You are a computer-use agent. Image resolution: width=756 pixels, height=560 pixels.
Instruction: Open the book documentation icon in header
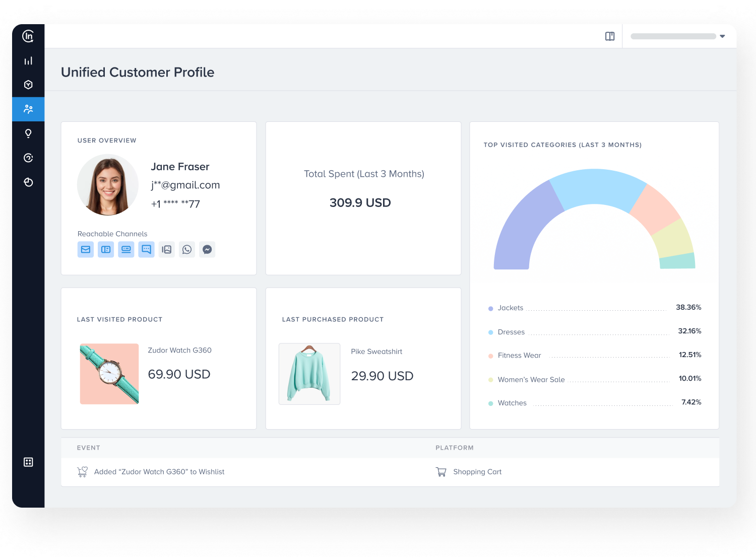click(x=610, y=36)
